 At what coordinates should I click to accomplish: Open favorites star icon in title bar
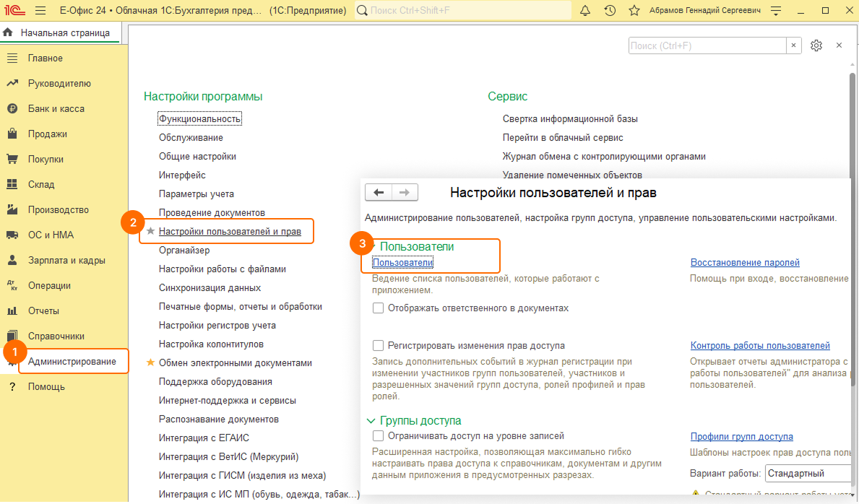(x=634, y=10)
